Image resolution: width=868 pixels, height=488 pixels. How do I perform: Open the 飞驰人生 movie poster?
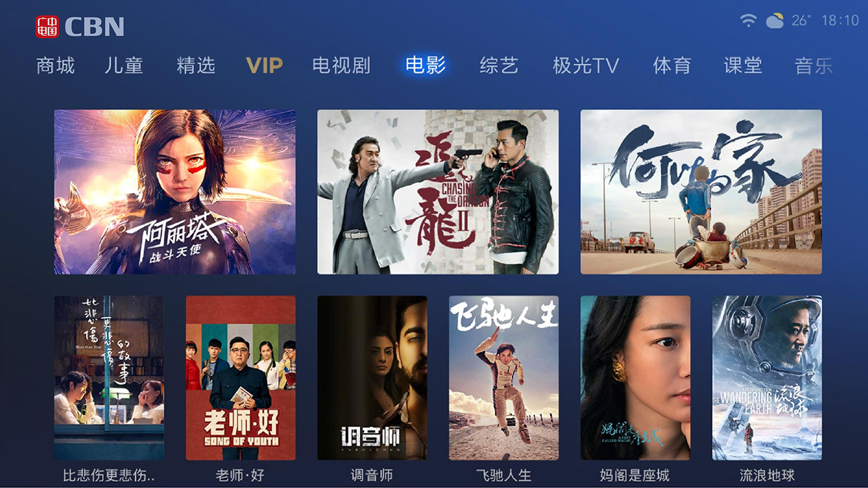pyautogui.click(x=503, y=378)
